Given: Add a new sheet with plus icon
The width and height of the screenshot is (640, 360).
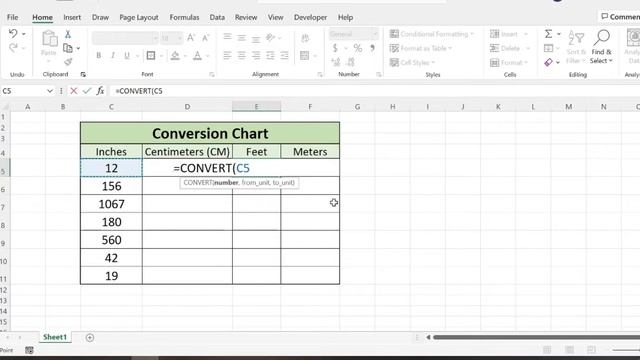Looking at the screenshot, I should (x=90, y=338).
